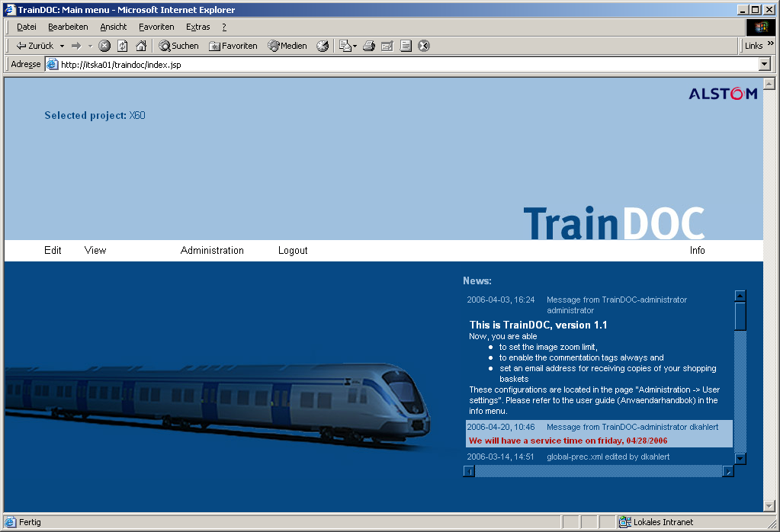Viewport: 780px width, 532px height.
Task: Open the Extras menu
Action: (x=198, y=27)
